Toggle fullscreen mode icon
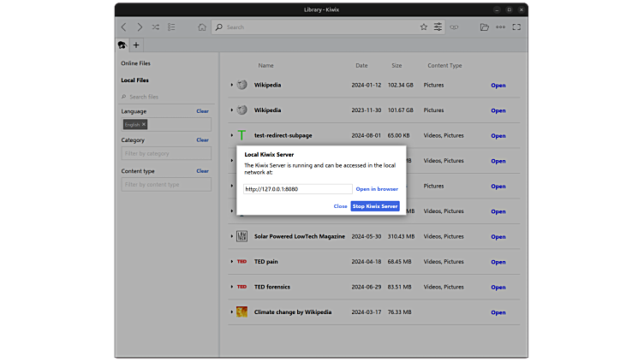The height and width of the screenshot is (362, 644). pyautogui.click(x=516, y=27)
